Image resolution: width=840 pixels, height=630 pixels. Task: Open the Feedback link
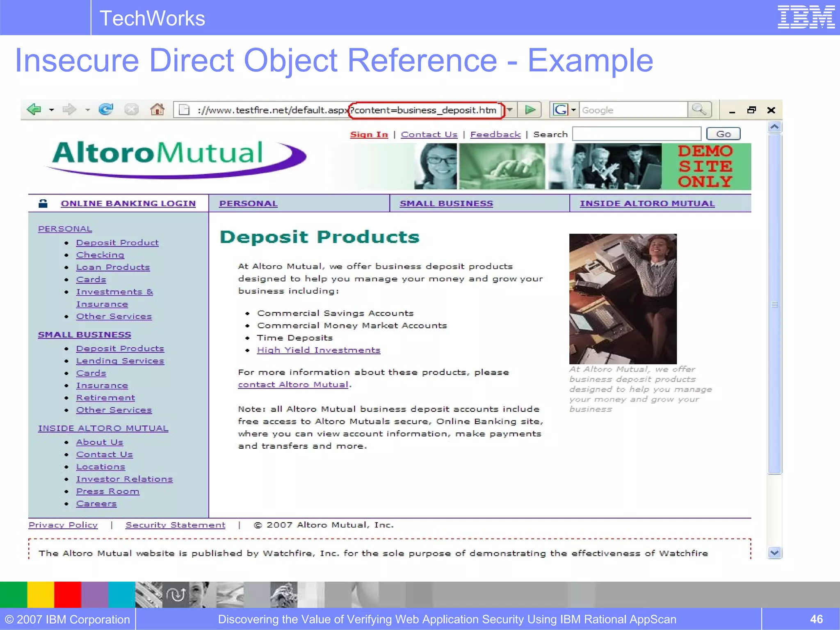(495, 135)
